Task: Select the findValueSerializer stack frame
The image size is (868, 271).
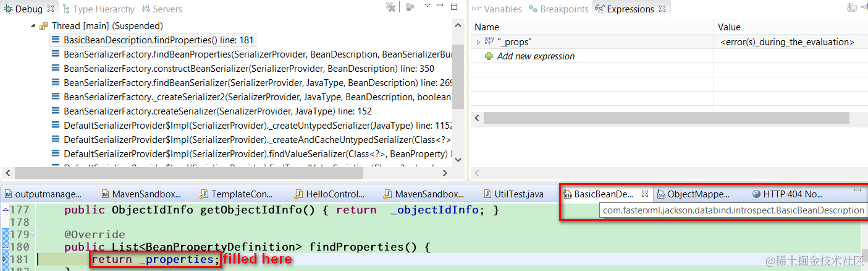Action: pyautogui.click(x=252, y=153)
